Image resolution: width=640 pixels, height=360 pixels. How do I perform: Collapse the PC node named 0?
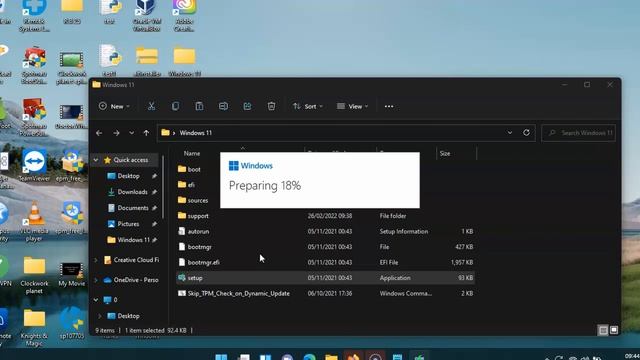tap(96, 300)
